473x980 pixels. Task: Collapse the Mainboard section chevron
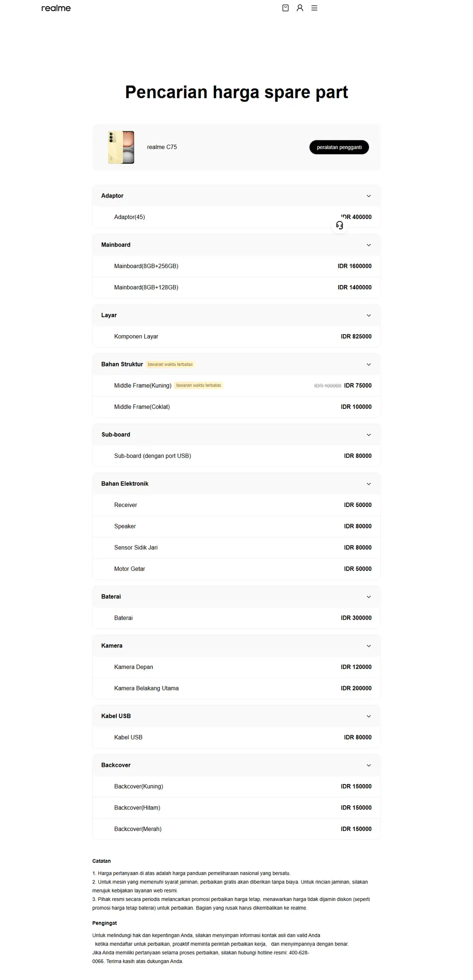click(369, 245)
